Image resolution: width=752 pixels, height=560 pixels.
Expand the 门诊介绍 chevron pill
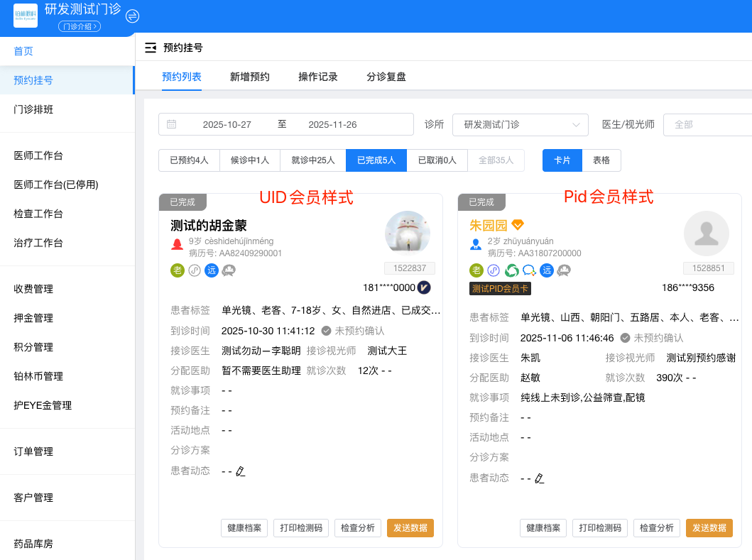click(79, 26)
